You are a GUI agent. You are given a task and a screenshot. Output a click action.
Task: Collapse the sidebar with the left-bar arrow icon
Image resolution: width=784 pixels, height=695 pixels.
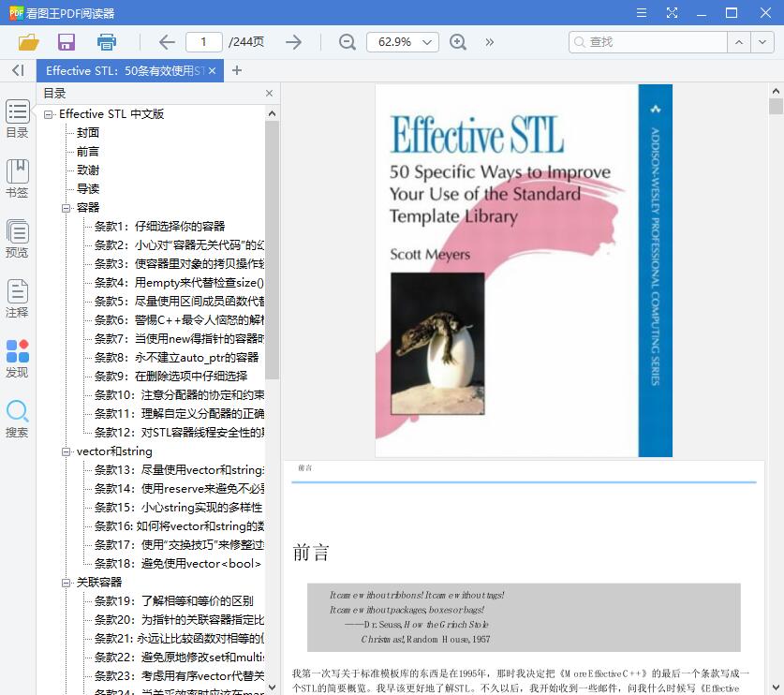click(x=18, y=70)
